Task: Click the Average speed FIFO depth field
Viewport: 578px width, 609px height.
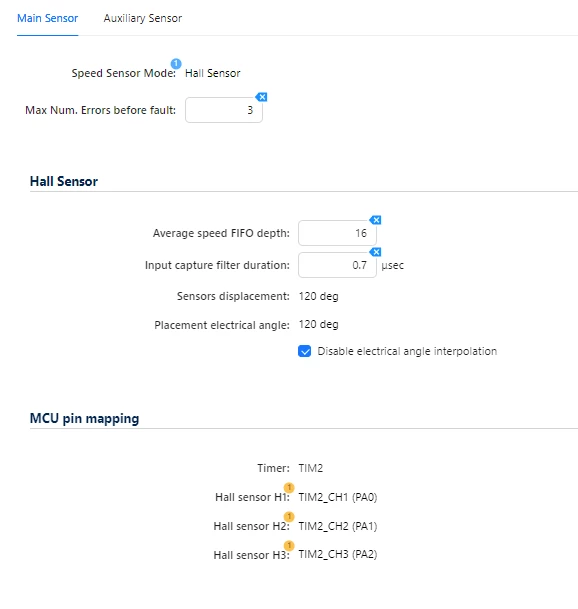Action: (x=337, y=233)
